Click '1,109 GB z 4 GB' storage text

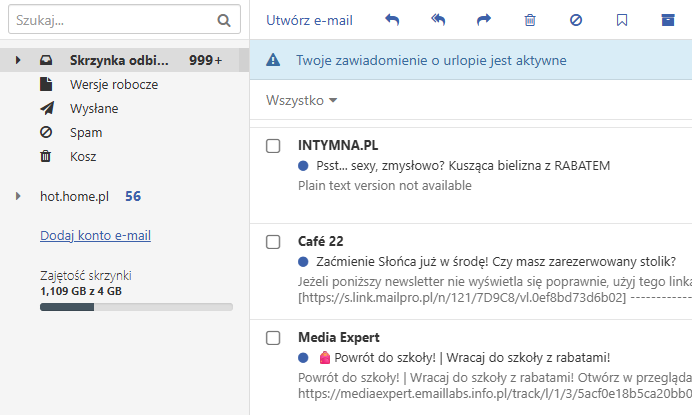click(81, 291)
